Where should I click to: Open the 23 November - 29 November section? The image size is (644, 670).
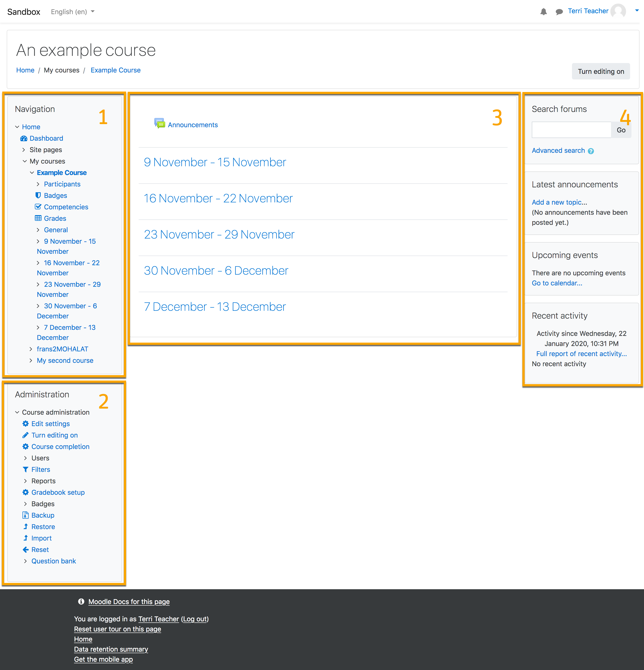pos(219,234)
